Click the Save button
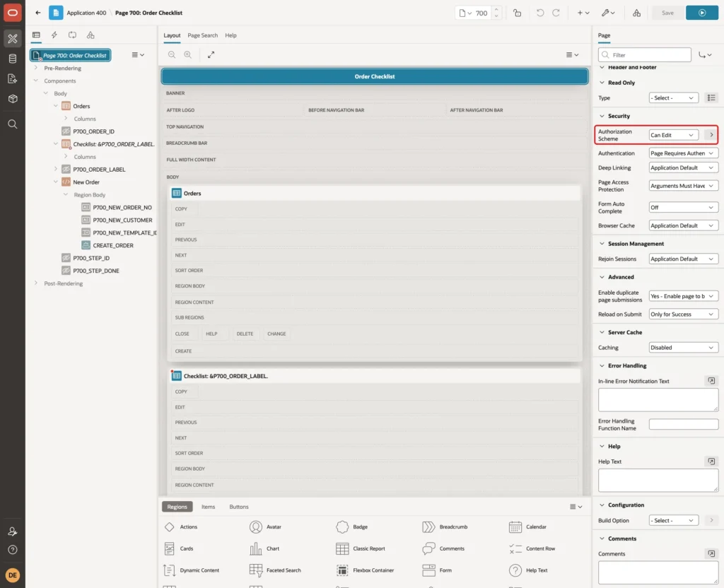This screenshot has width=724, height=588. click(667, 13)
